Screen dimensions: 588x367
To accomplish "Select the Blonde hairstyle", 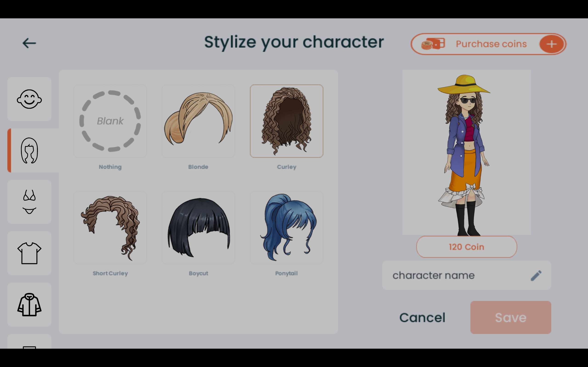I will [198, 121].
